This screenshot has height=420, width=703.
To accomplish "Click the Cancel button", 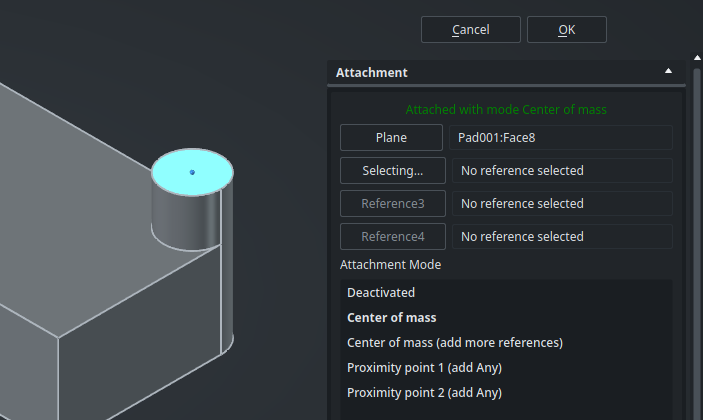I will pos(470,30).
